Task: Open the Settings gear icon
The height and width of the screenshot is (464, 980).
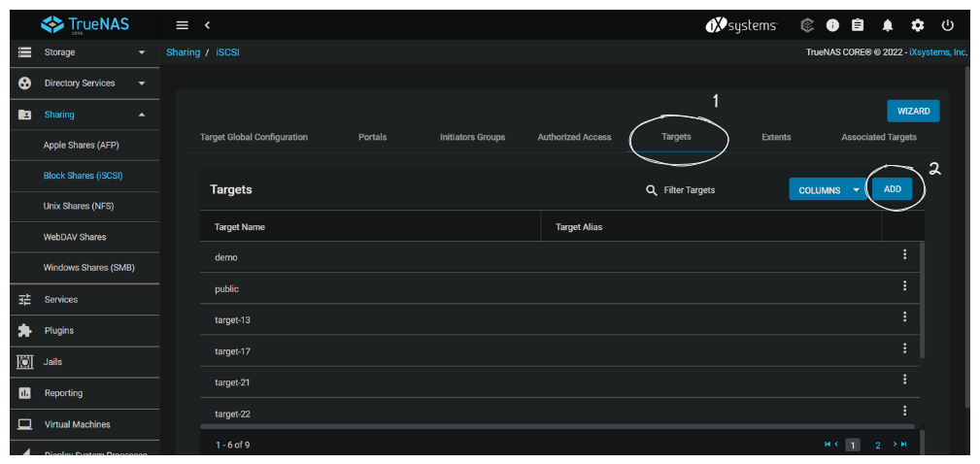Action: tap(918, 25)
